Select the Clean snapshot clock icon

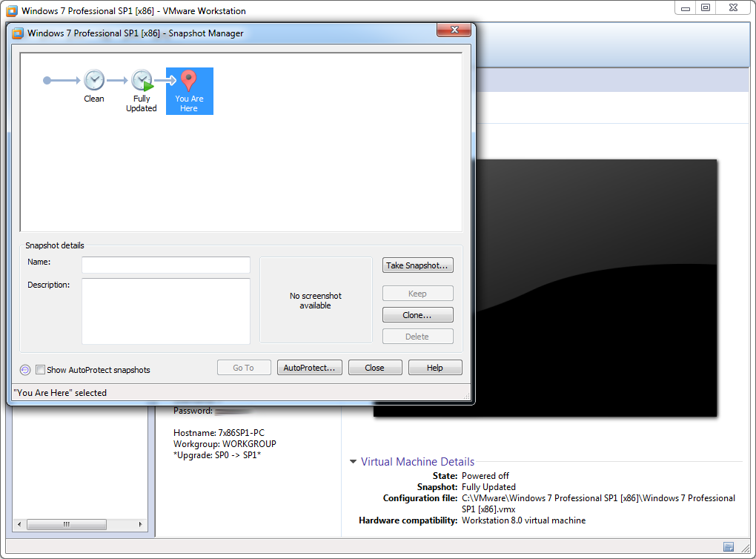94,80
